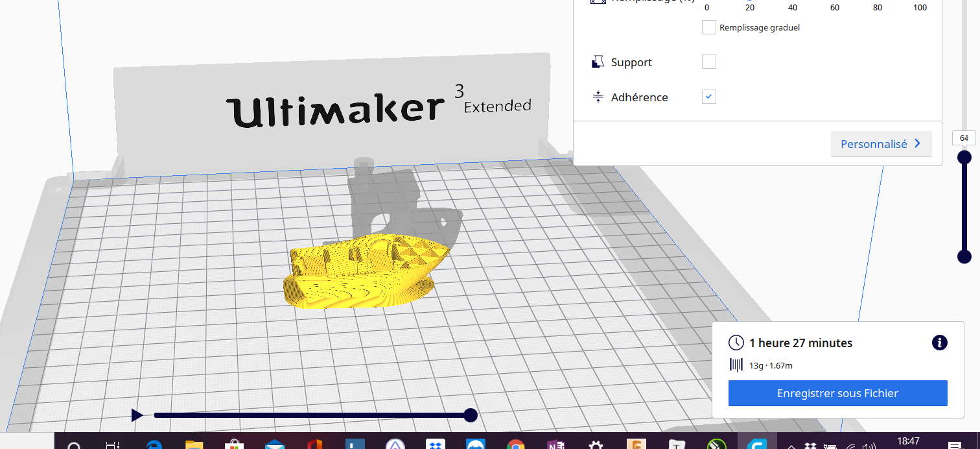Click the Adhérence label

coord(639,97)
